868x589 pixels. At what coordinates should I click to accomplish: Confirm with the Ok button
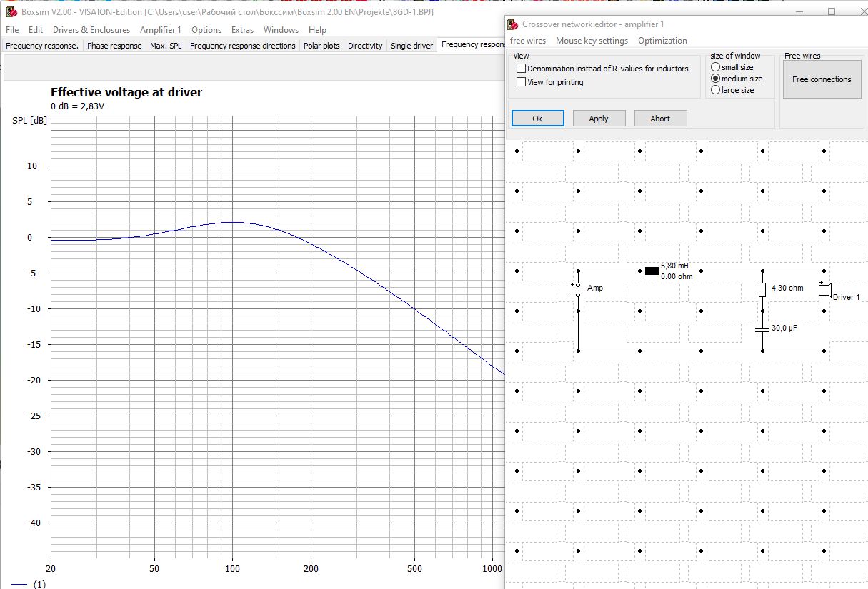tap(538, 119)
